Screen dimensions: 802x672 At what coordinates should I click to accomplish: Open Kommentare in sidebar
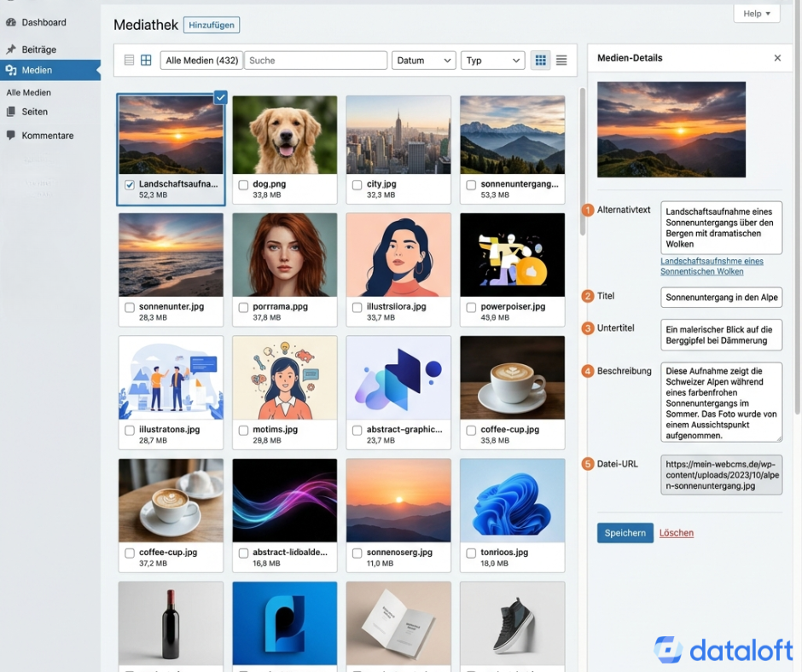pyautogui.click(x=48, y=136)
